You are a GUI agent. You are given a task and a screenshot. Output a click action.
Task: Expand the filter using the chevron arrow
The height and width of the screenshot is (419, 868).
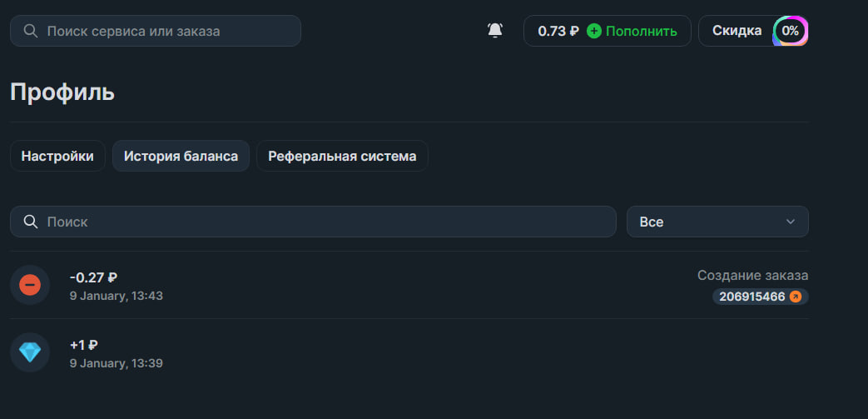click(x=790, y=222)
